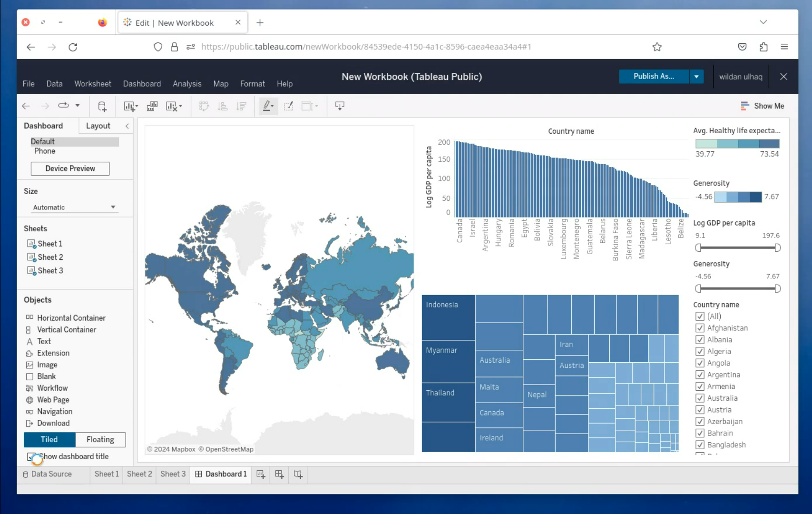The width and height of the screenshot is (812, 514).
Task: Open the Show Me panel
Action: click(x=763, y=106)
